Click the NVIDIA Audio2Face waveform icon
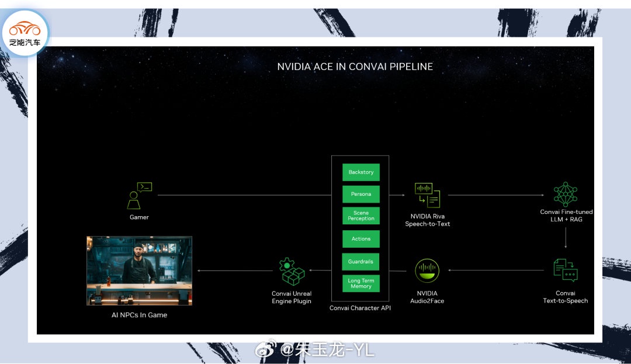 pyautogui.click(x=427, y=271)
